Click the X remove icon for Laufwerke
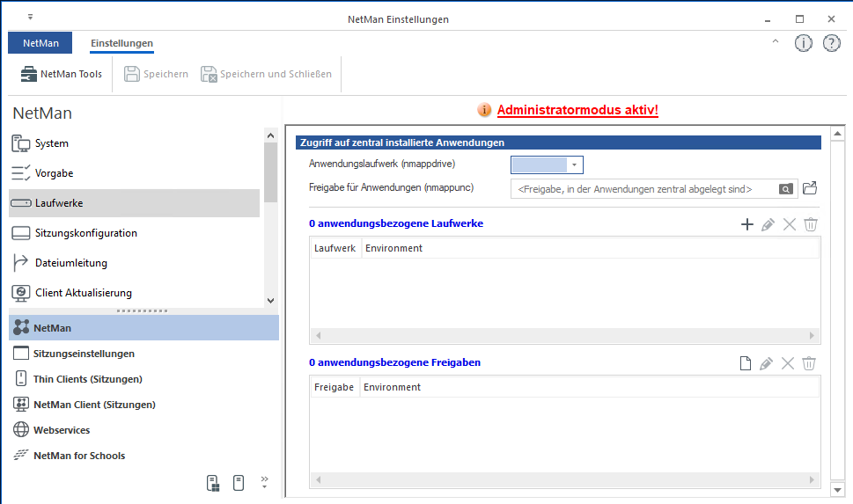This screenshot has width=853, height=504. pos(790,224)
